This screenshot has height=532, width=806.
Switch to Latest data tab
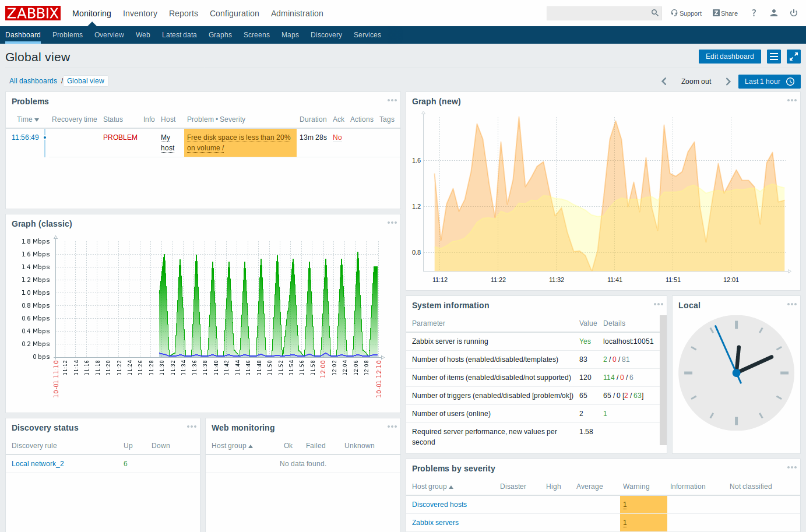click(x=179, y=35)
